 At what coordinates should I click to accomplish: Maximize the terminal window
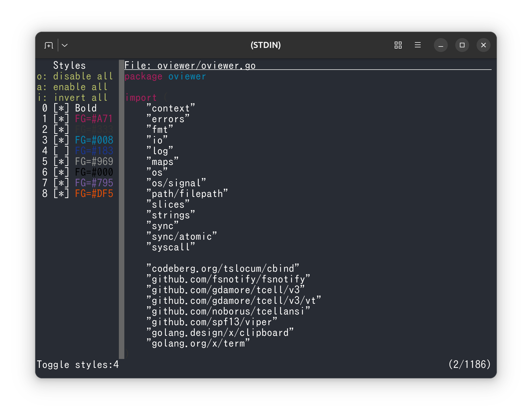click(x=462, y=45)
